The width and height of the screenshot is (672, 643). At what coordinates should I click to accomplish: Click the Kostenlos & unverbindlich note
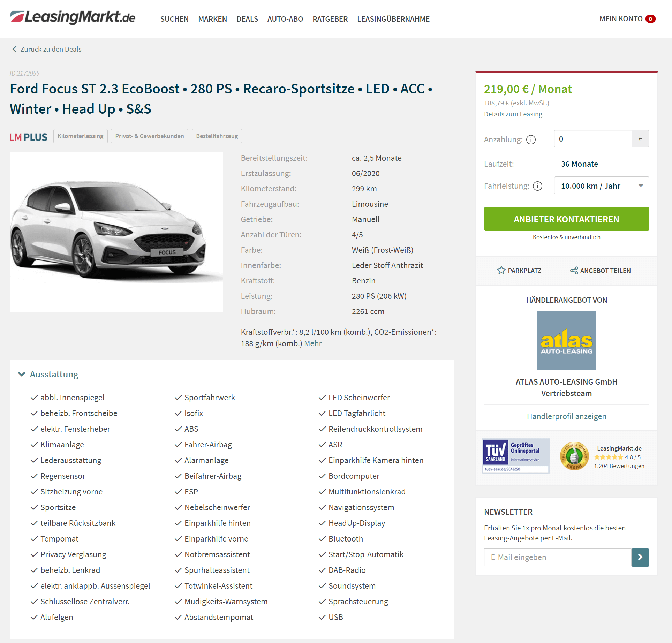[566, 237]
